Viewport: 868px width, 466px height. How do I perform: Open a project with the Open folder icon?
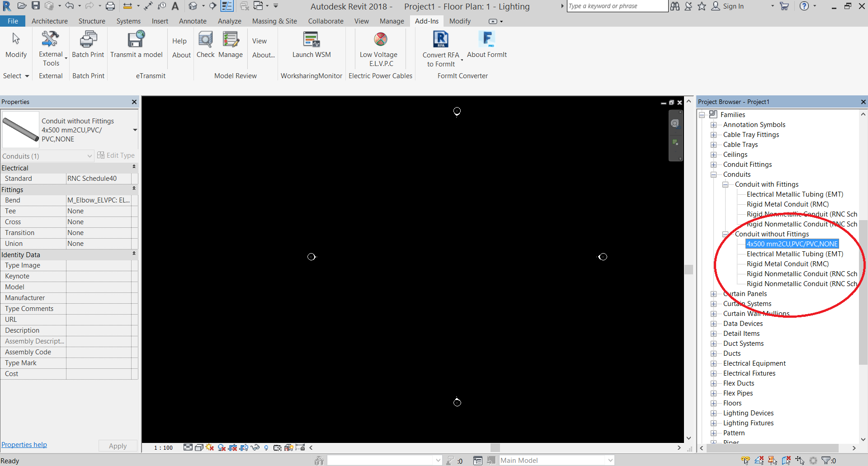[x=22, y=6]
